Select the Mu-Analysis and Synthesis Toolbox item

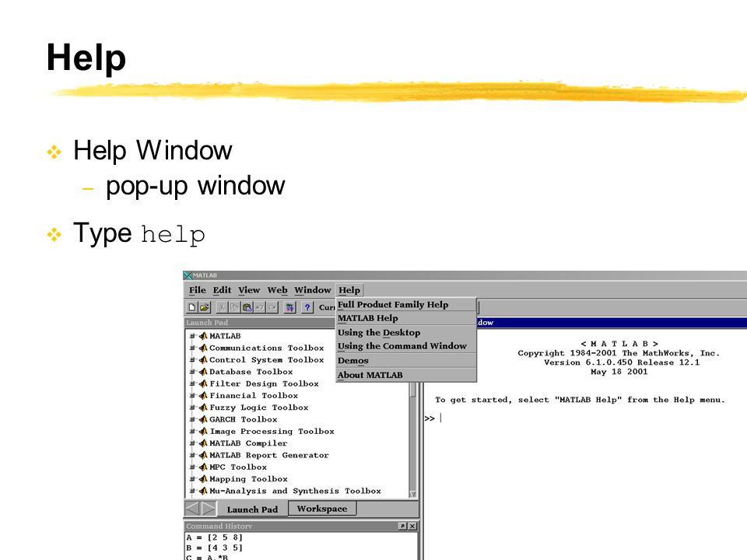tap(295, 491)
